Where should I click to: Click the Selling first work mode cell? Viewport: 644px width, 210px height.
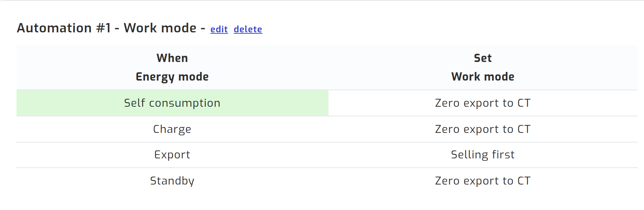[x=483, y=155]
